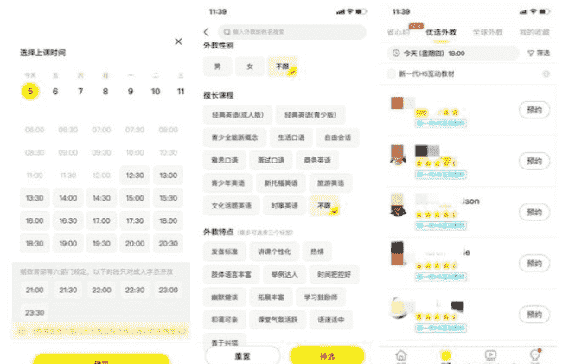Open the chat icon with red dot
Image resolution: width=588 pixels, height=364 pixels.
click(535, 354)
